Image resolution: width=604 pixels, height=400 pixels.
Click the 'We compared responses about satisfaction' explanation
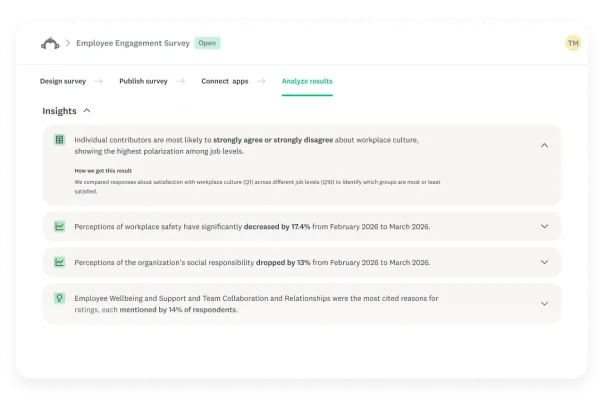pyautogui.click(x=257, y=187)
